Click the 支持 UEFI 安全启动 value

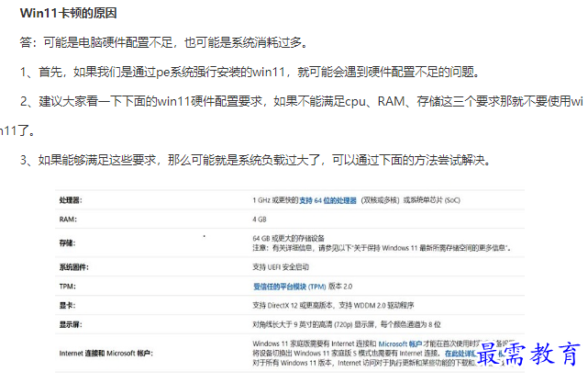(281, 267)
